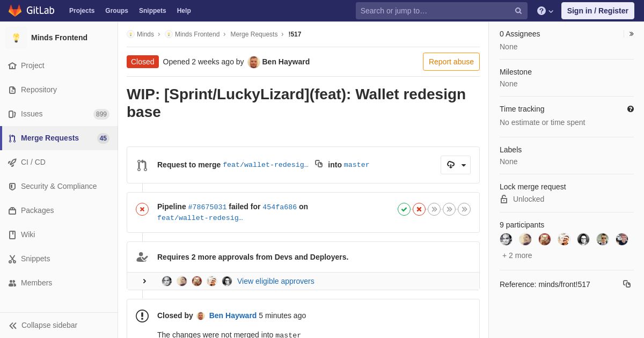Click View eligible approvers
Screen dimensions: 644x338
tap(276, 281)
